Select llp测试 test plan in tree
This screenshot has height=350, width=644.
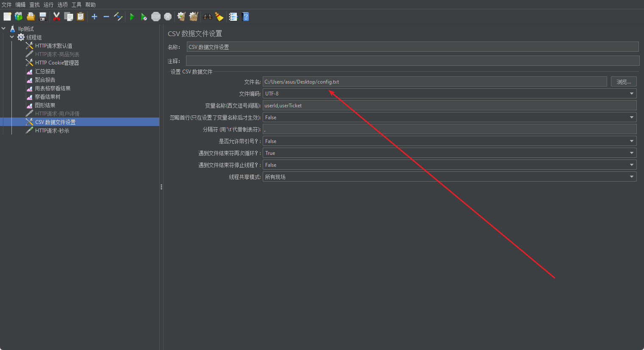point(26,29)
